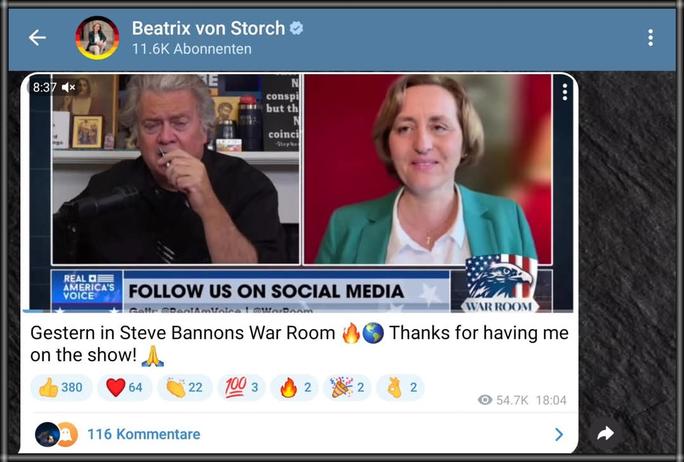Open the Beatrix von Storch channel title
The height and width of the screenshot is (462, 684).
pyautogui.click(x=209, y=28)
